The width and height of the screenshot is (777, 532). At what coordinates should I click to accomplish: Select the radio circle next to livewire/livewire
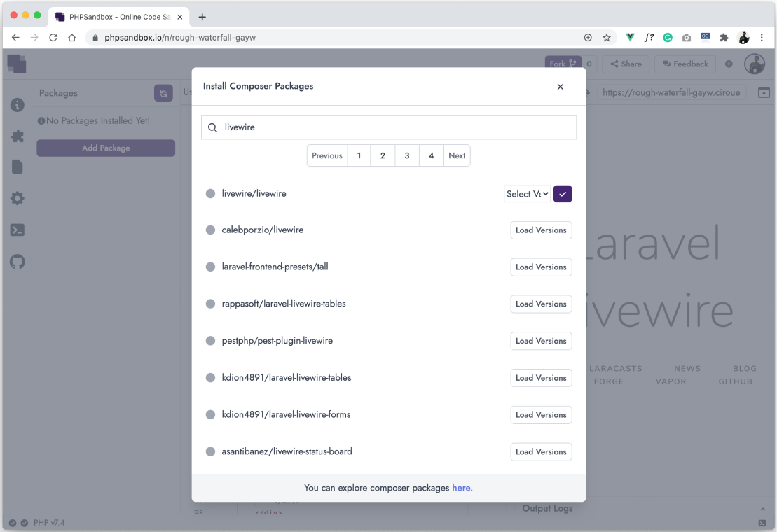tap(210, 193)
